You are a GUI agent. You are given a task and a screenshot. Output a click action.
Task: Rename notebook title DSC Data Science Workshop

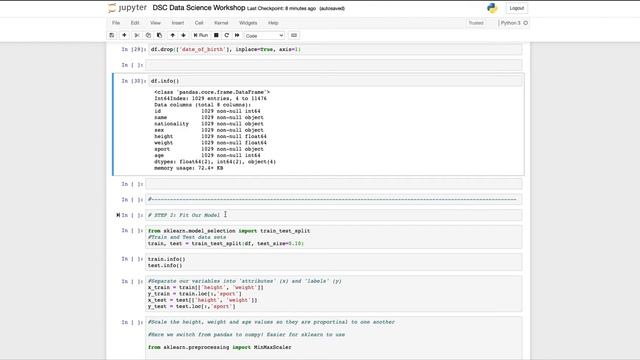pos(199,8)
